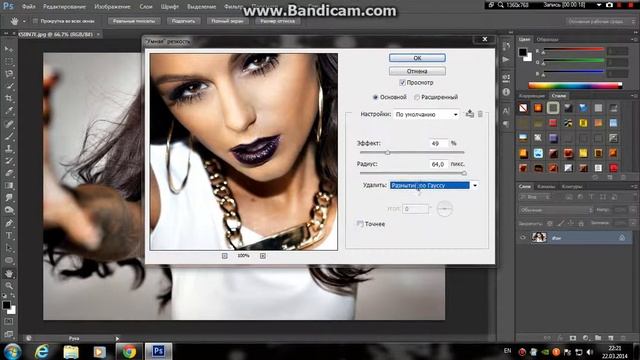Select the Pen tool

(x=9, y=223)
